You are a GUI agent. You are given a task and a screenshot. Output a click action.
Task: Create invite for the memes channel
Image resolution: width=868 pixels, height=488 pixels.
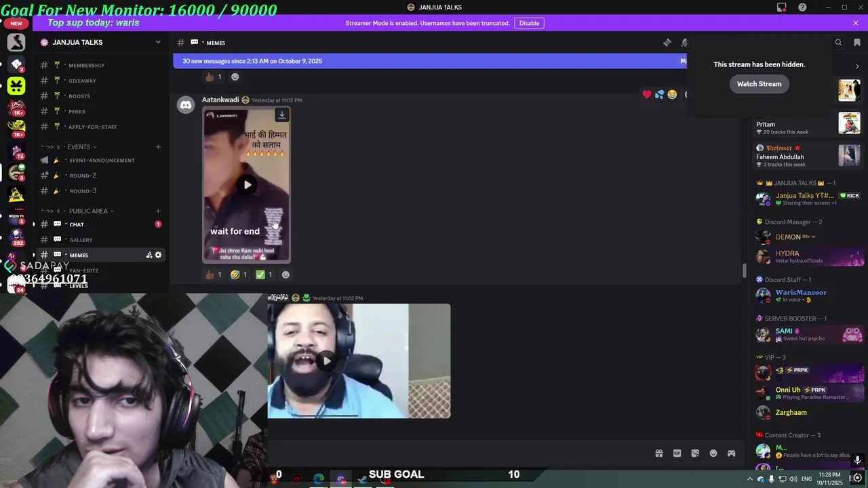click(149, 255)
